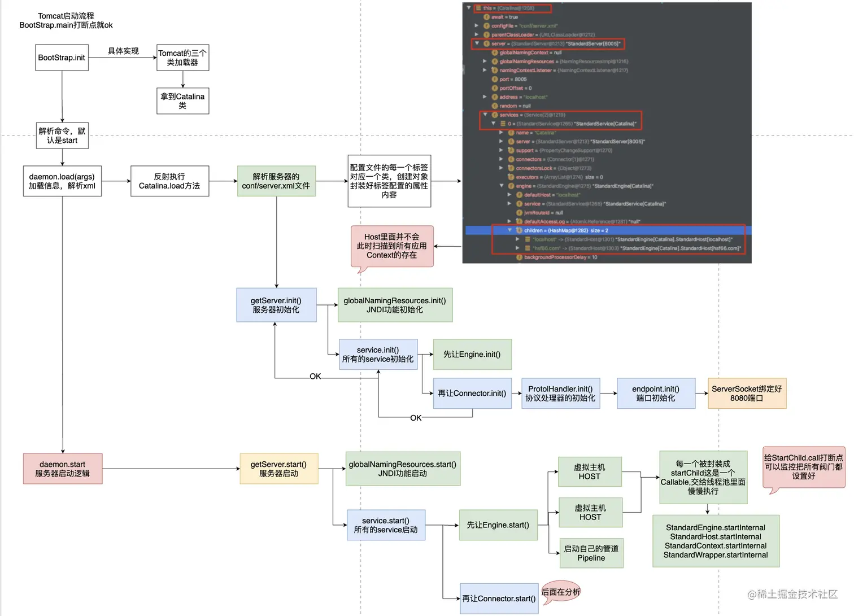Click the field icon beside random = null
The image size is (854, 616).
pos(495,106)
